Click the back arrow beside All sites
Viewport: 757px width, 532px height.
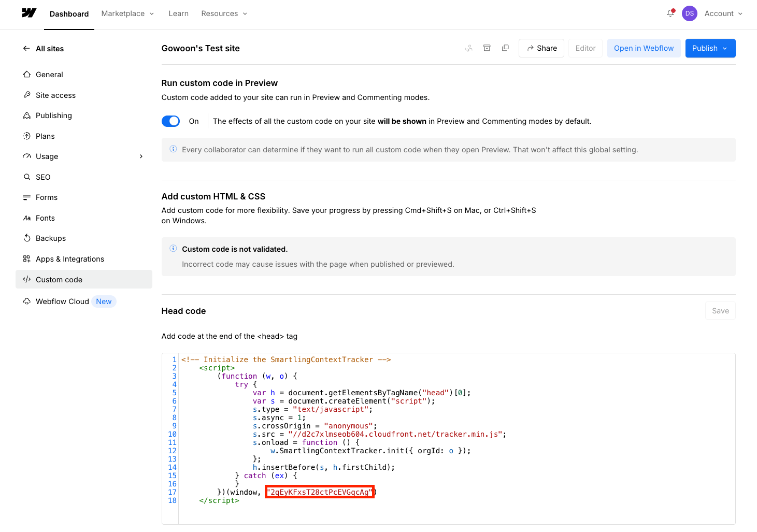click(x=26, y=49)
